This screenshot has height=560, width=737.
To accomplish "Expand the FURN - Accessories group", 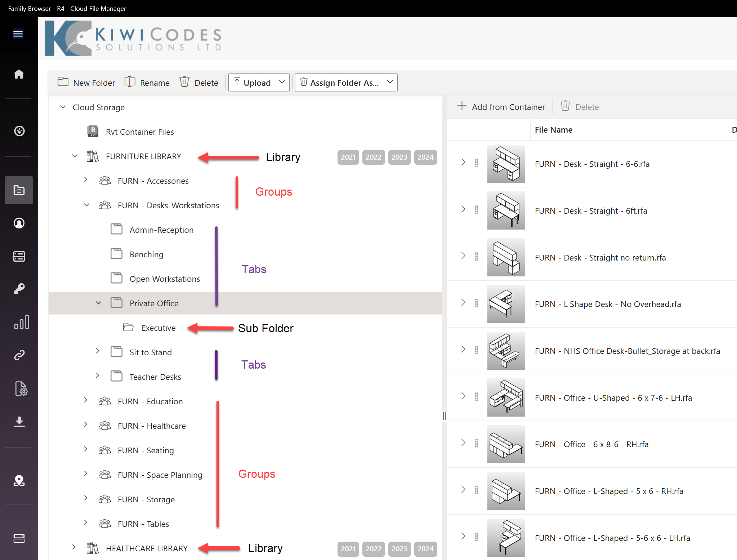I will 86,179.
